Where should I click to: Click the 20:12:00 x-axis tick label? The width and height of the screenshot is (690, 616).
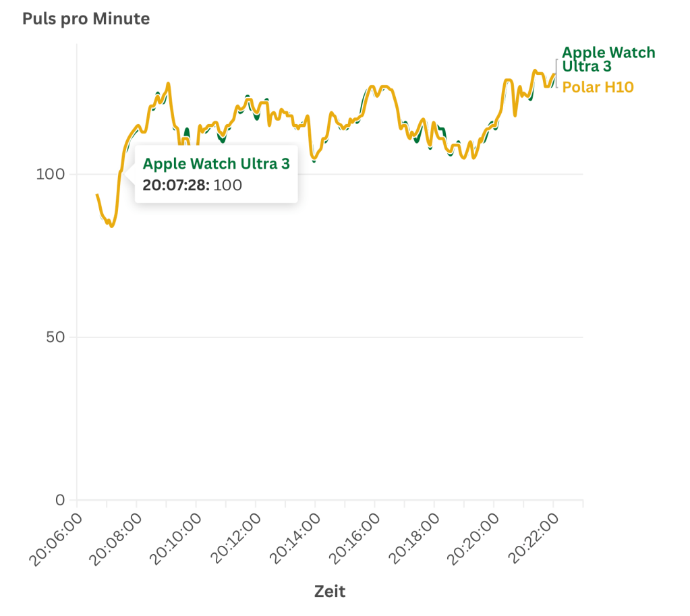(x=235, y=538)
